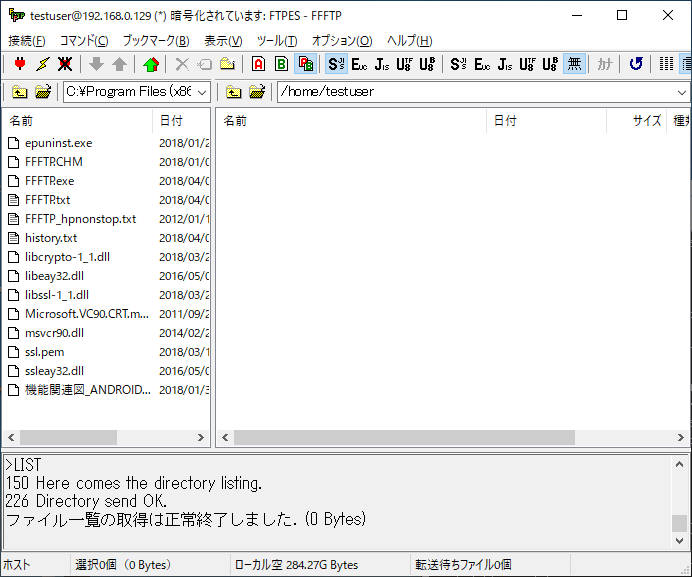This screenshot has width=692, height=577.
Task: Select highlighted Shift-JIS host kanji code button
Action: [336, 64]
